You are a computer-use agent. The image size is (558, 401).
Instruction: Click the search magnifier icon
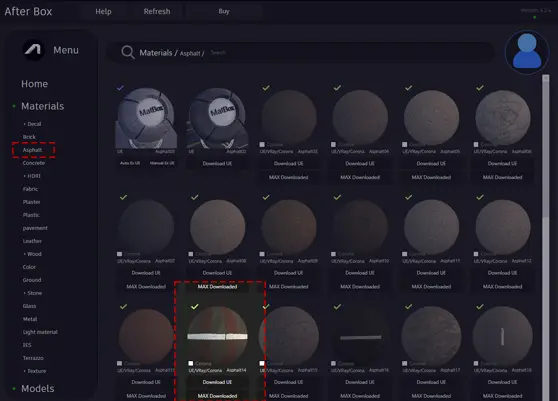click(128, 52)
